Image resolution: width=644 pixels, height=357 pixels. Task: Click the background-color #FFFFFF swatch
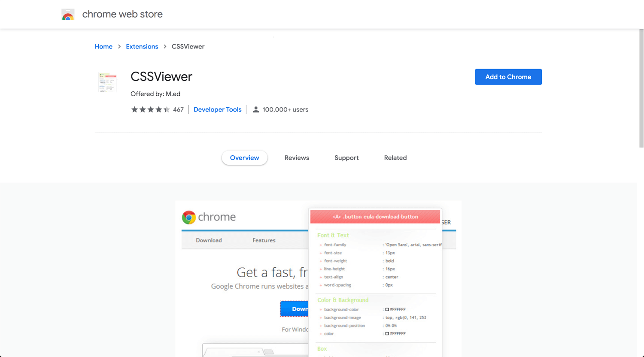[x=387, y=309]
